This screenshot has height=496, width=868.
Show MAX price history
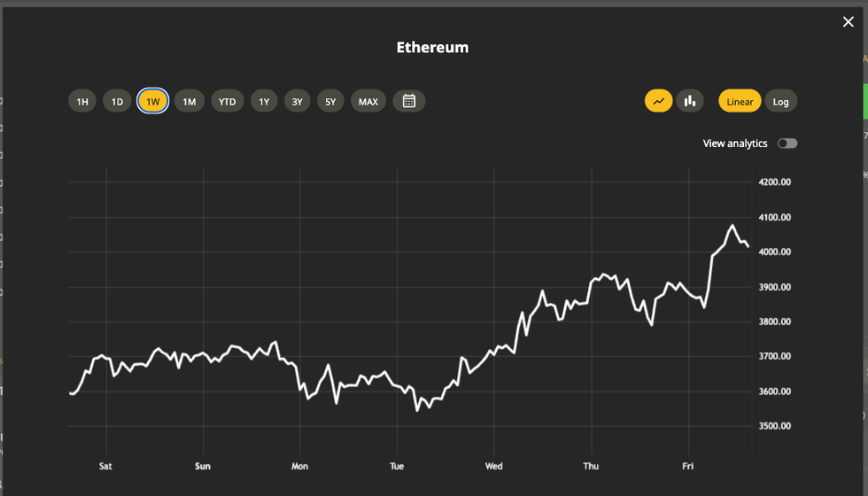tap(368, 101)
